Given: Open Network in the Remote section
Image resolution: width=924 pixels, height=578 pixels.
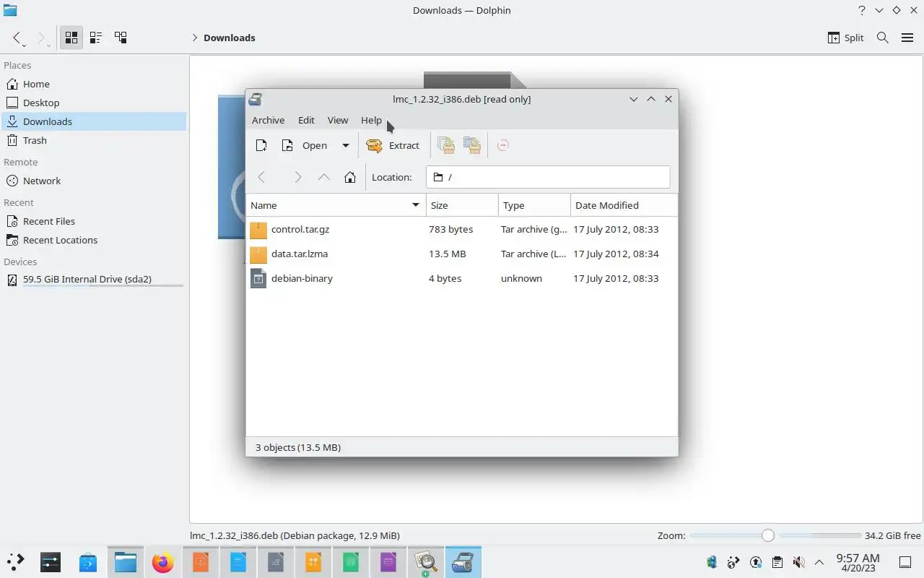Looking at the screenshot, I should point(94,181).
